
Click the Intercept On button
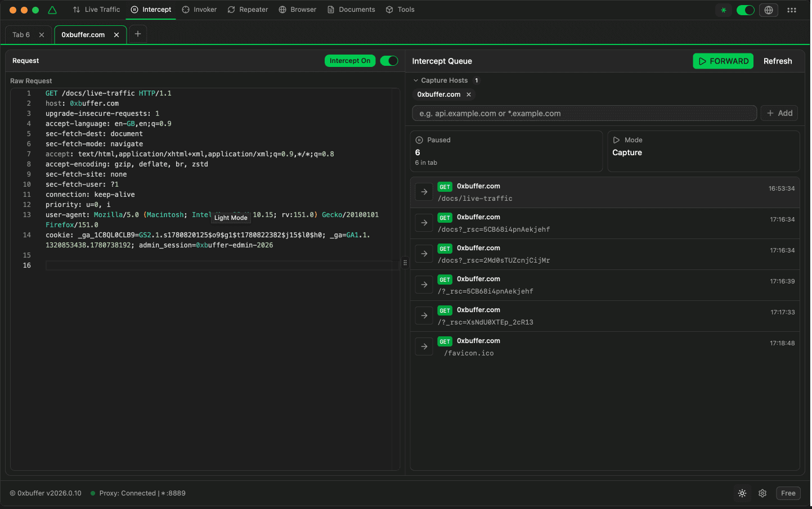tap(350, 61)
